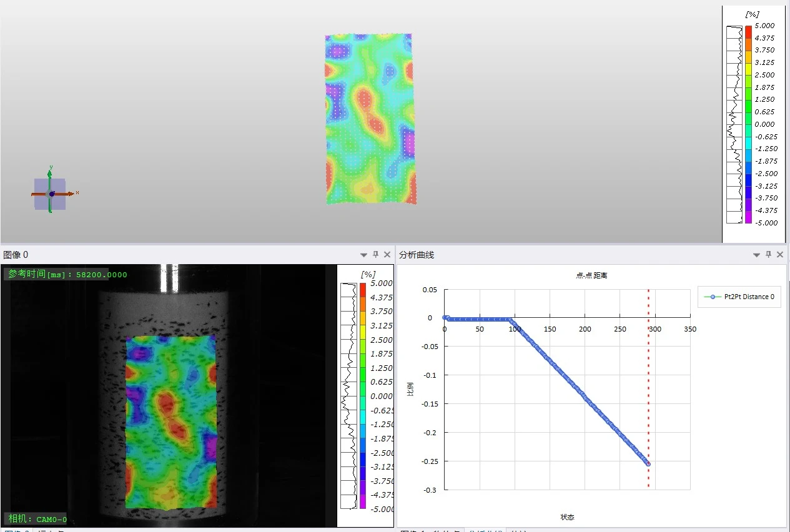The height and width of the screenshot is (532, 790).
Task: Click the X axis tick label 200
Action: (x=585, y=329)
